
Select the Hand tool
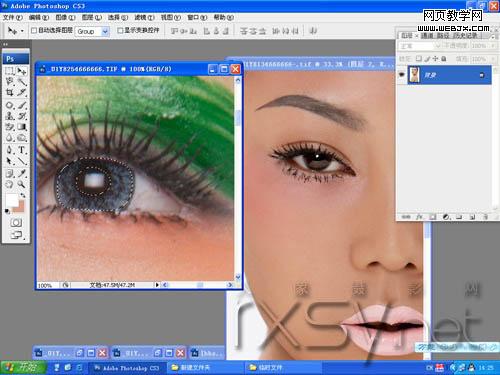[10, 184]
